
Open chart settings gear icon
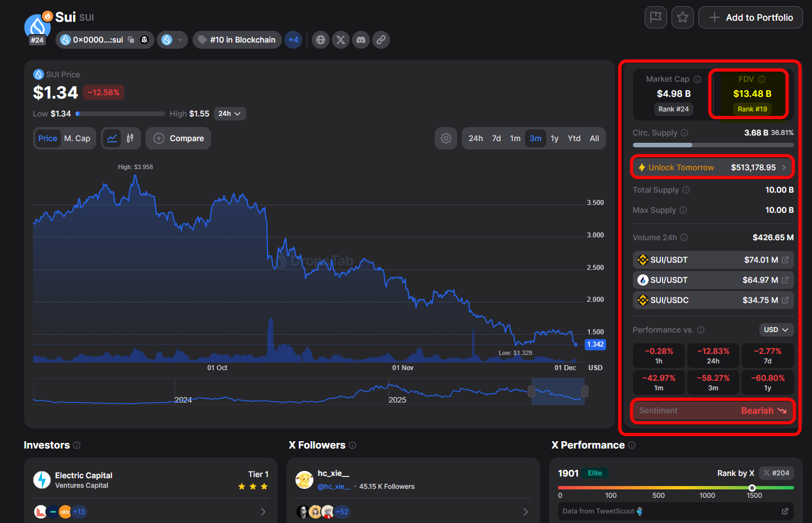[446, 138]
